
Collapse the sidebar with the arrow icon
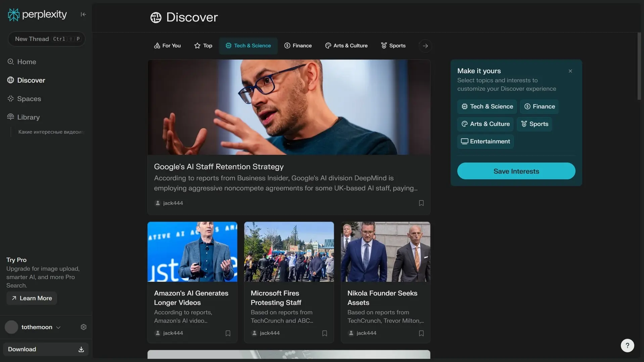click(x=83, y=14)
